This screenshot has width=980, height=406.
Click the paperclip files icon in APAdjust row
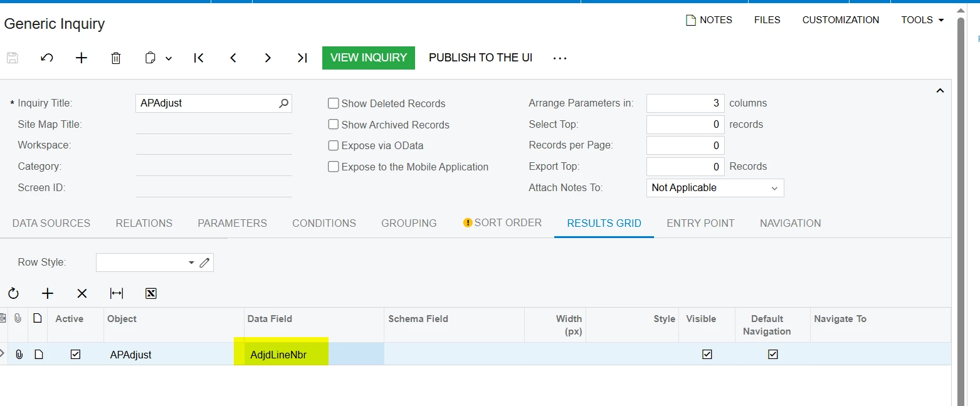click(19, 355)
